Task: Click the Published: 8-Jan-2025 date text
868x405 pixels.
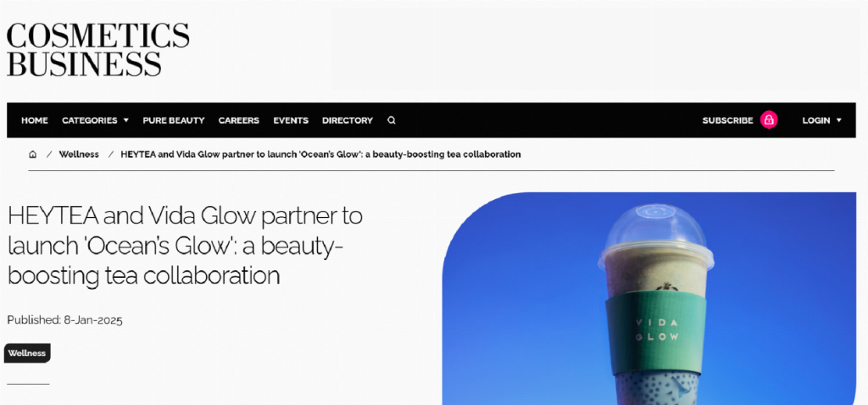Action: pos(64,319)
